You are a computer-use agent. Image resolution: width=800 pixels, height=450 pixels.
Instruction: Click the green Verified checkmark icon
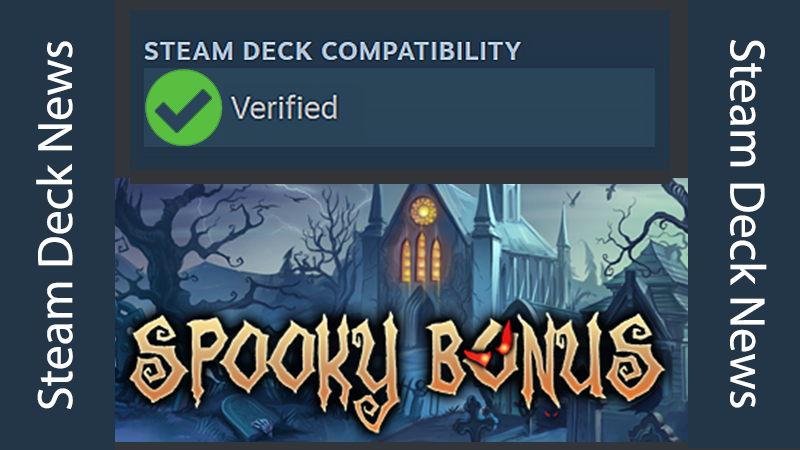pos(184,108)
